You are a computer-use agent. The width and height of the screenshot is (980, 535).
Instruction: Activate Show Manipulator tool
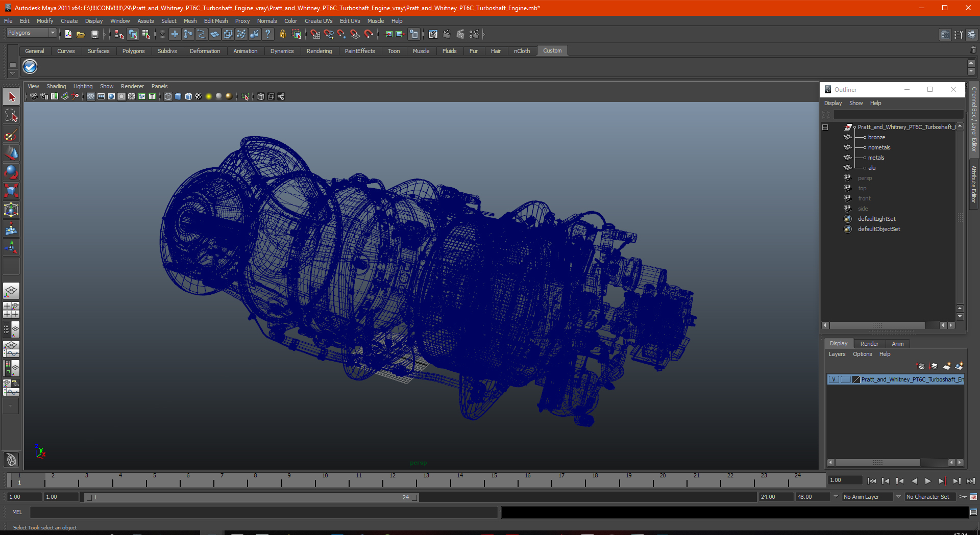[11, 248]
